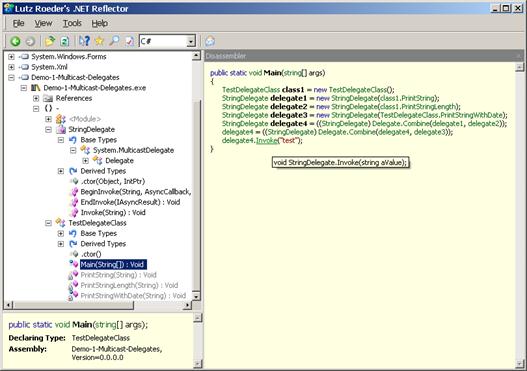Click the help pointer toolbar icon
Image resolution: width=527 pixels, height=371 pixels.
(84, 41)
